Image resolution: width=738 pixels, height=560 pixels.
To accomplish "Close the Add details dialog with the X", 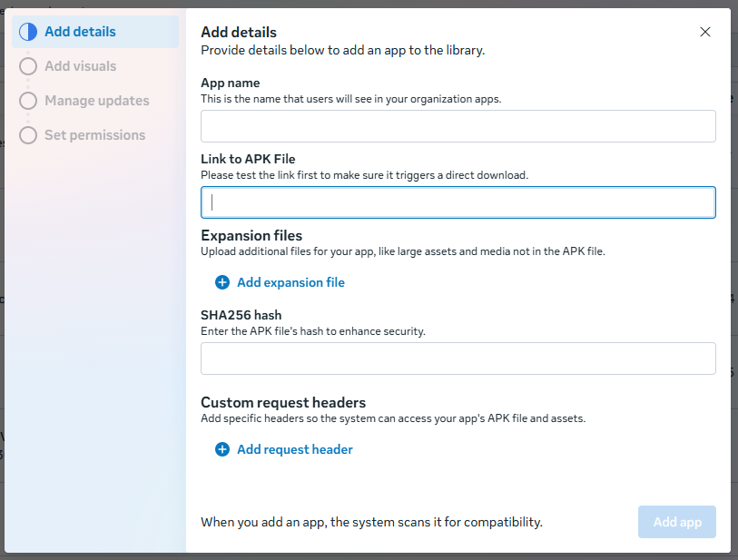I will pyautogui.click(x=705, y=32).
